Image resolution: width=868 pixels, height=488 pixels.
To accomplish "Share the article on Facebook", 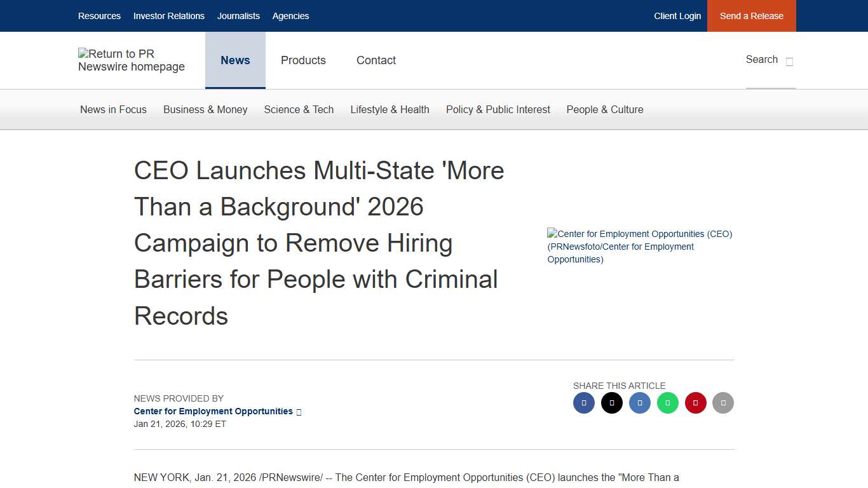I will click(584, 403).
